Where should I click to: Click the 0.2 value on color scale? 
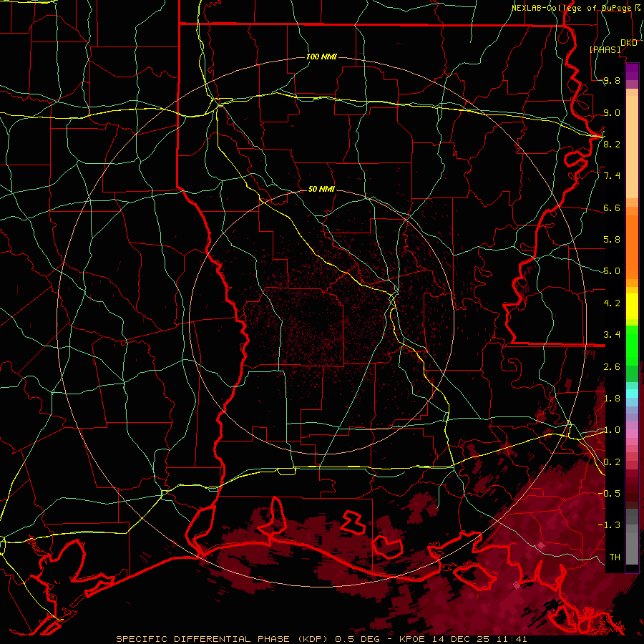(x=612, y=462)
